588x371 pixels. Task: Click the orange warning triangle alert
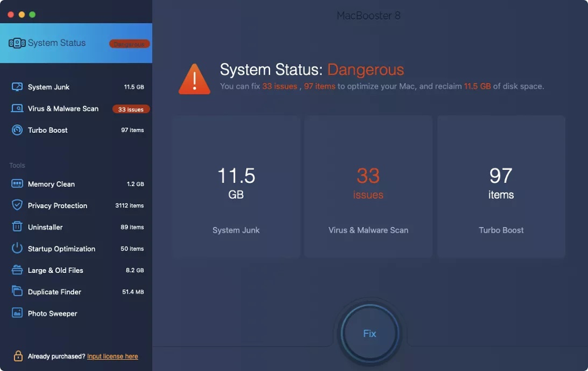tap(194, 77)
